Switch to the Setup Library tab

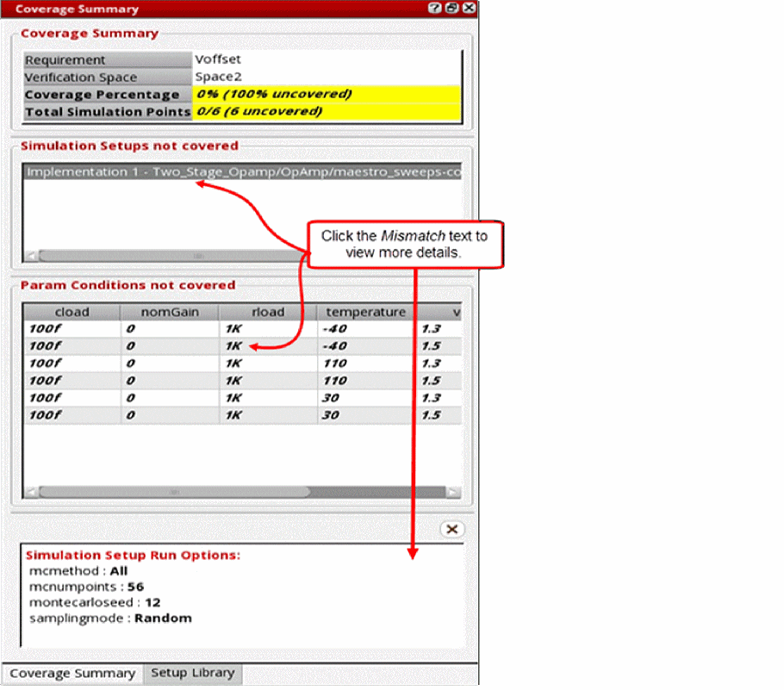tap(192, 673)
